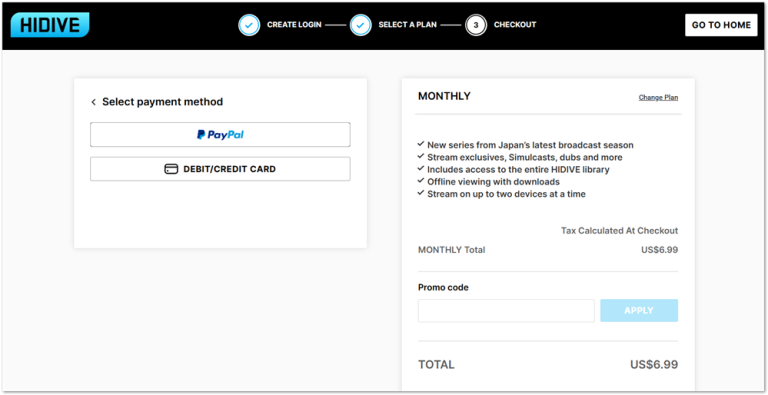
Task: Click checkmark beside Offline viewing with downloads
Action: (421, 181)
